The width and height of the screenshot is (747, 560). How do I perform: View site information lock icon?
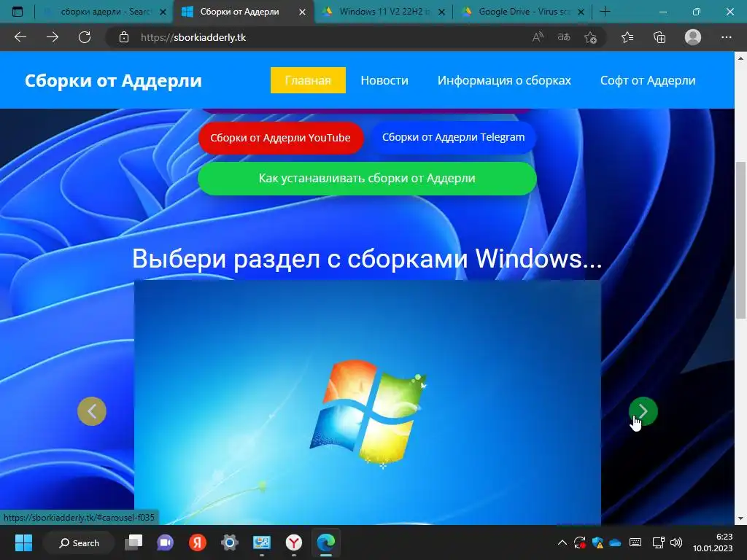(124, 37)
